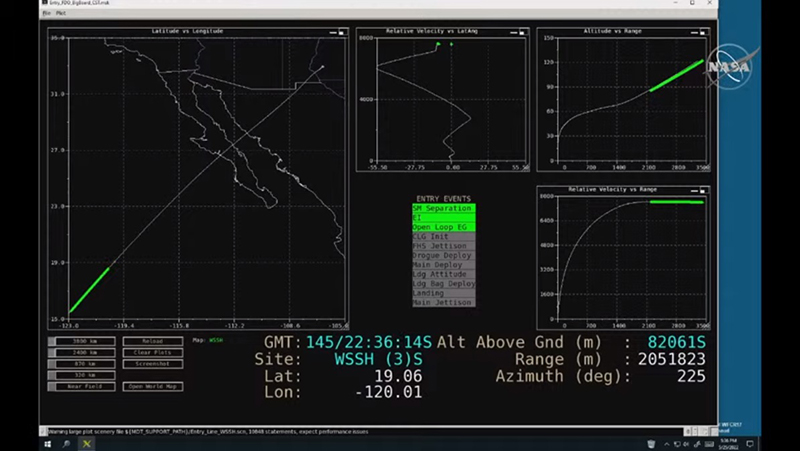Image resolution: width=800 pixels, height=451 pixels.
Task: Toggle the 320 km map range
Action: pos(82,375)
